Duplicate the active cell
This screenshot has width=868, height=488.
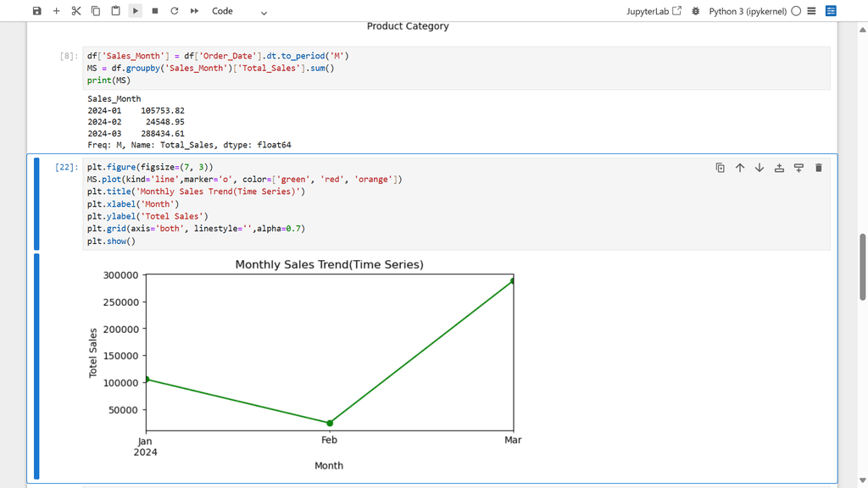(721, 168)
